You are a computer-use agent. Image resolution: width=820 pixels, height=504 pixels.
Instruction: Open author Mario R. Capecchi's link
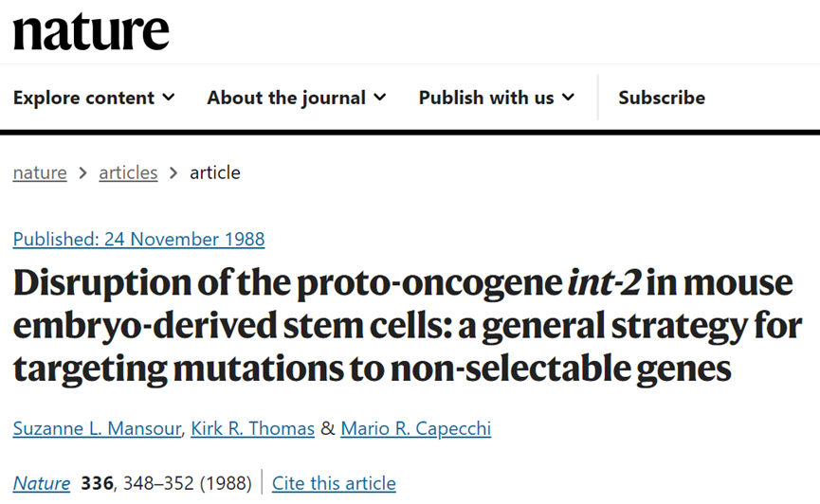pyautogui.click(x=416, y=429)
